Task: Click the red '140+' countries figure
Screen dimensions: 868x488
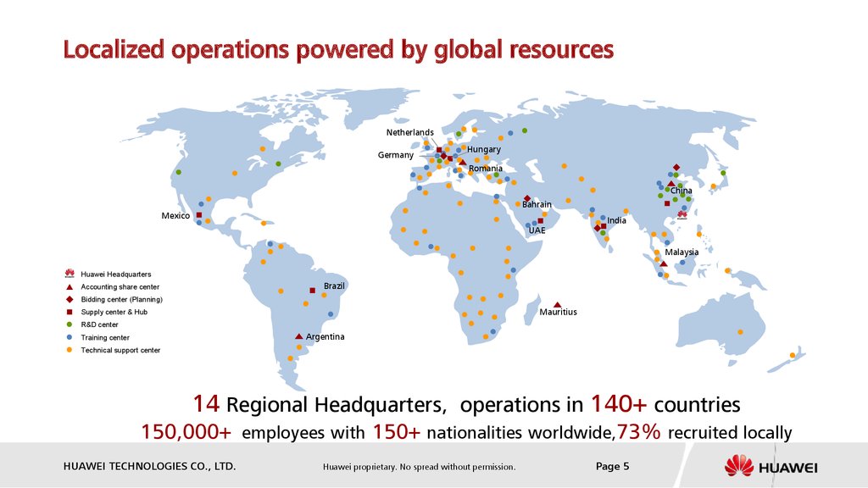Action: tap(618, 404)
